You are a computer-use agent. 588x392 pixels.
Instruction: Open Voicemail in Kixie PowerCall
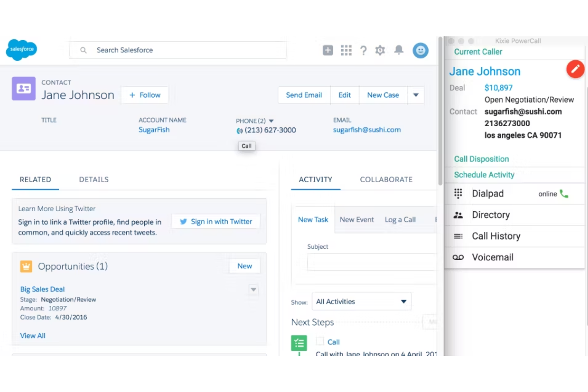click(514, 257)
